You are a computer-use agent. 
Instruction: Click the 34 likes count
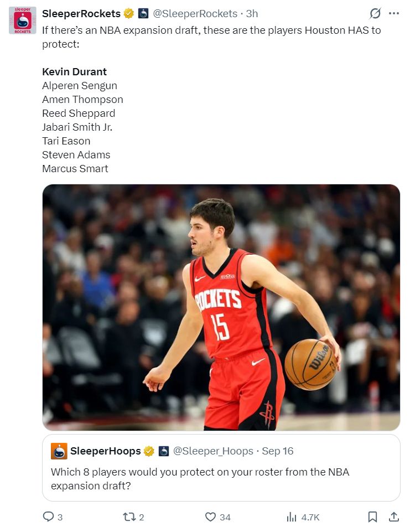[225, 517]
